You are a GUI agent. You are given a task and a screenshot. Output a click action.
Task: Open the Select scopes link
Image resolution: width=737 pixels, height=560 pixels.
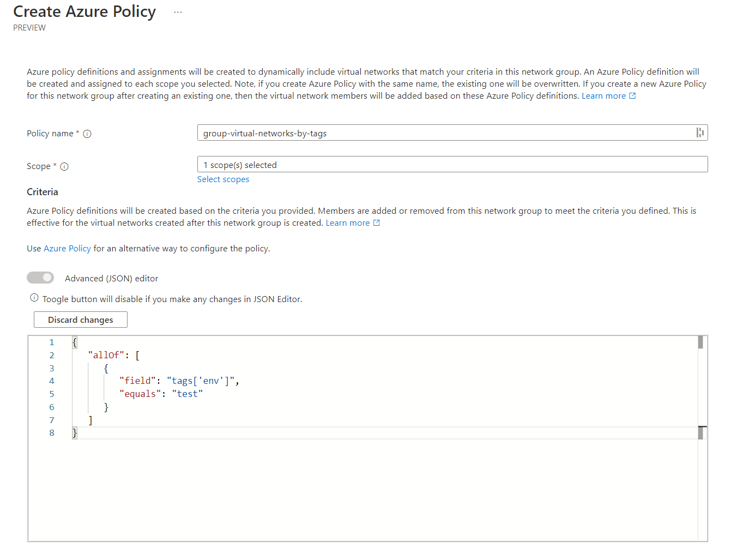pos(223,179)
